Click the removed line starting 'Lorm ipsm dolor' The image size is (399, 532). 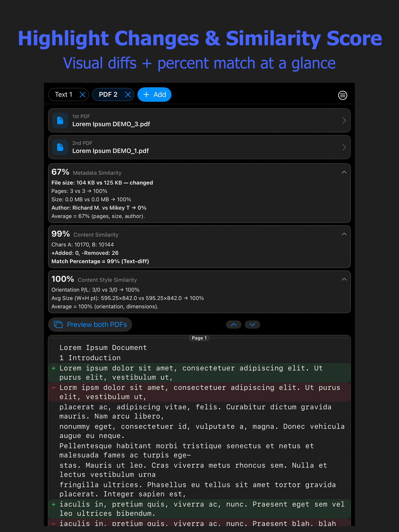tap(199, 392)
